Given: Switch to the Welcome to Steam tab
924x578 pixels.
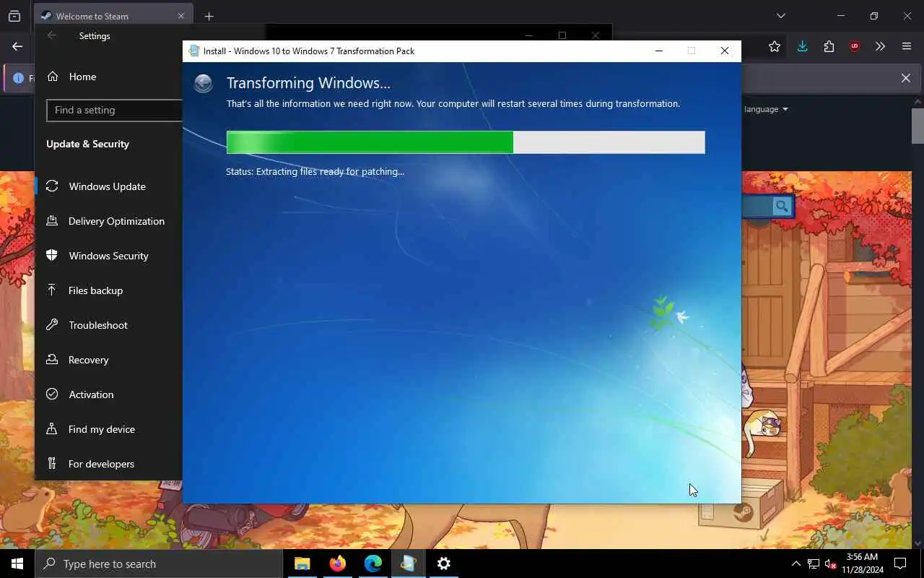Looking at the screenshot, I should click(113, 16).
